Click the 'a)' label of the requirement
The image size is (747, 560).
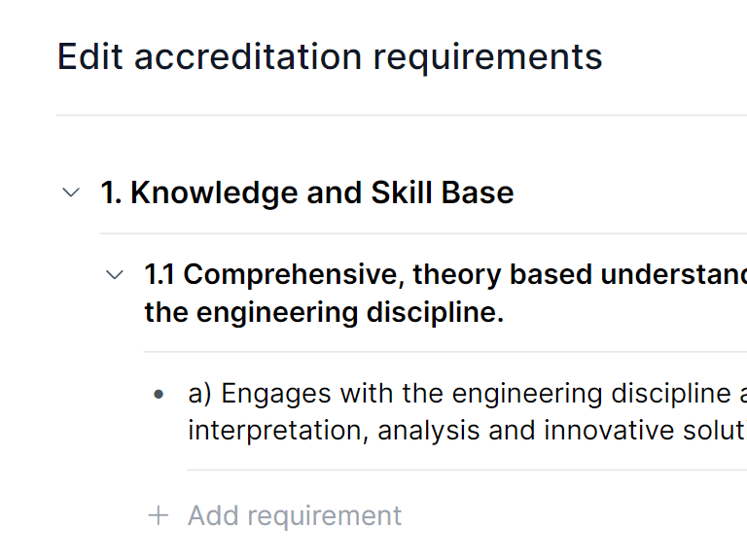click(199, 394)
